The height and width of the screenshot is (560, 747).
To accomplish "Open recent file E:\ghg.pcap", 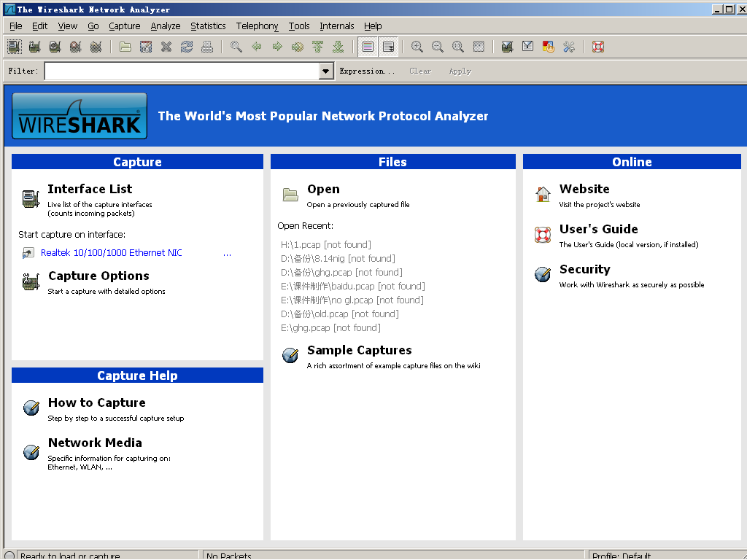I will [x=330, y=328].
